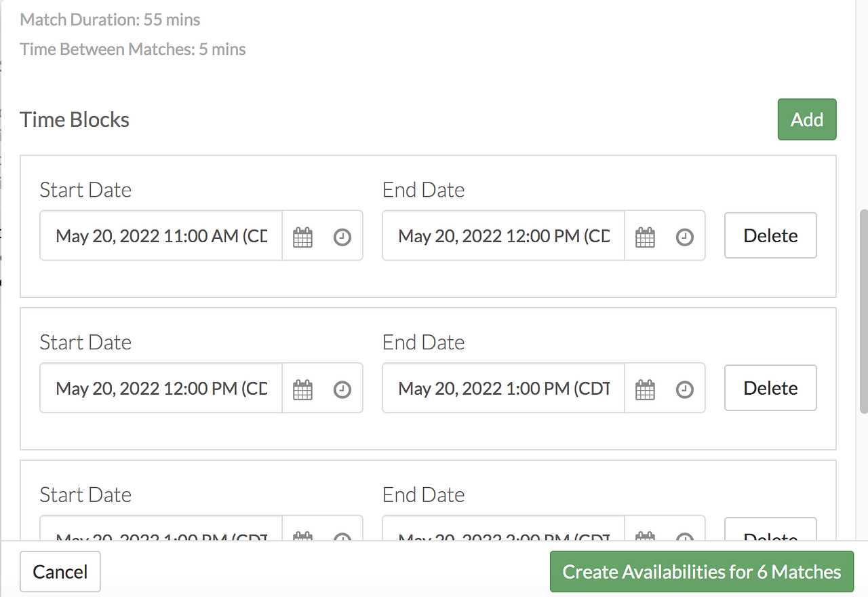This screenshot has width=868, height=597.
Task: Open clock picker for third block's Start Date
Action: coord(342,536)
